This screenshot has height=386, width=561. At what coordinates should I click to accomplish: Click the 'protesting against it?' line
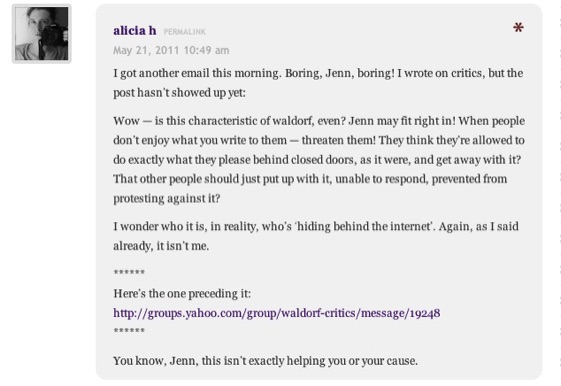pyautogui.click(x=167, y=199)
